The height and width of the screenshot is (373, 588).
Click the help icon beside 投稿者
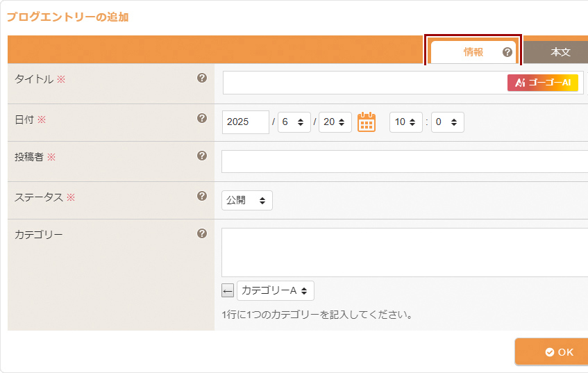click(x=202, y=156)
